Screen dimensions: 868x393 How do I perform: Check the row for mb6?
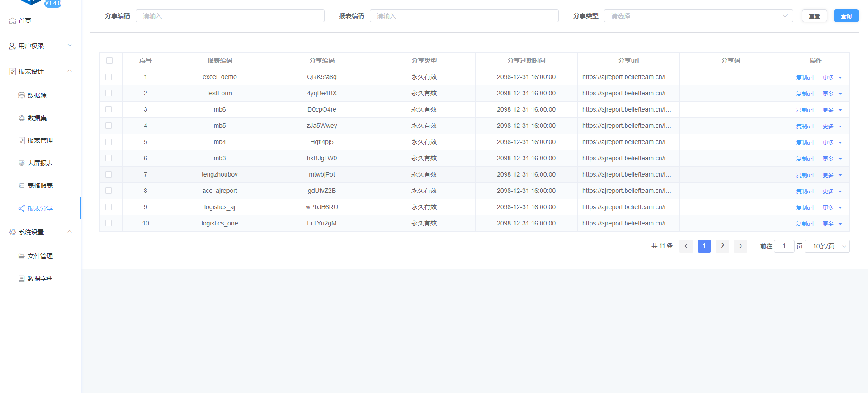[x=108, y=109]
